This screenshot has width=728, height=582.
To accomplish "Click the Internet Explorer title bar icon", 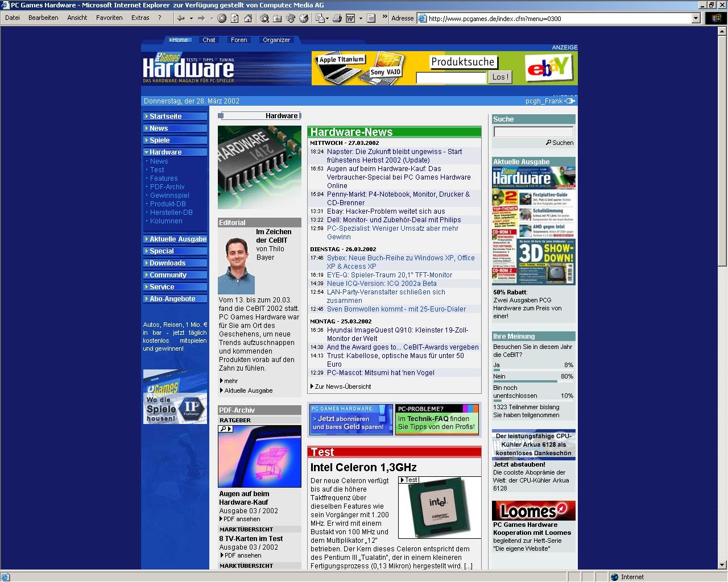I will pyautogui.click(x=5, y=5).
